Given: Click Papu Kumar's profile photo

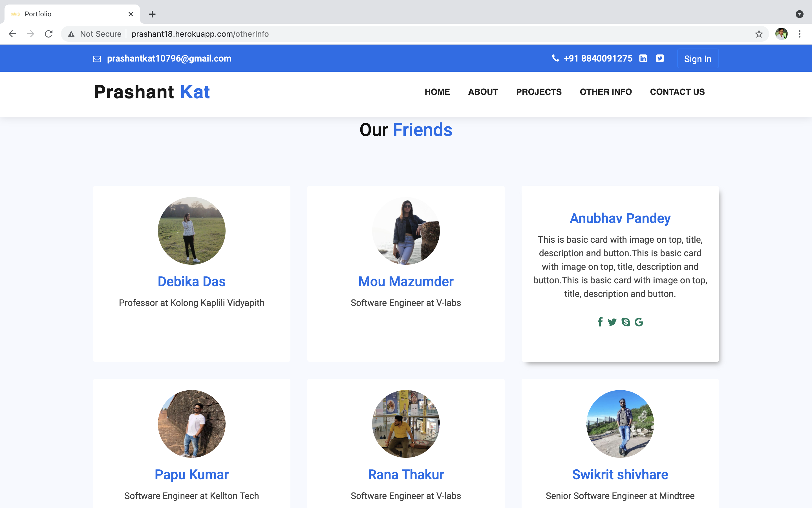Looking at the screenshot, I should pos(192,424).
